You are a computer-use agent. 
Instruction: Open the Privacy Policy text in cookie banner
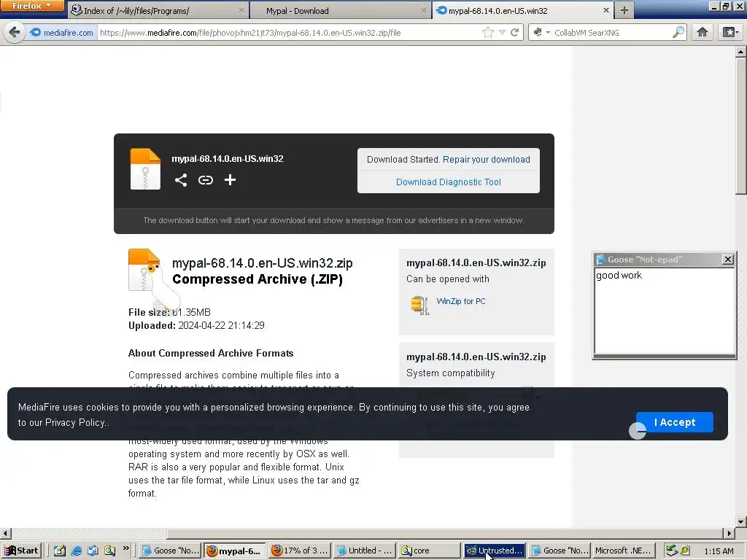(75, 423)
